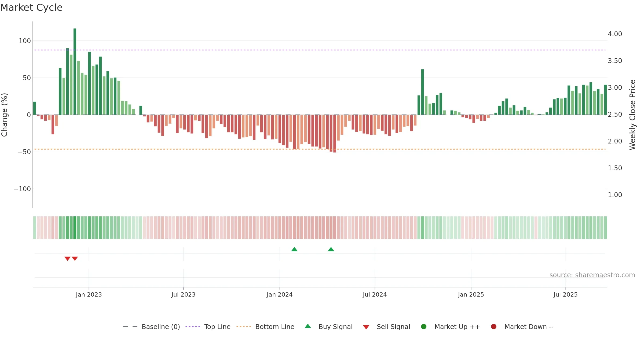Click the lowest red bar below the Bottom Line

pos(335,134)
